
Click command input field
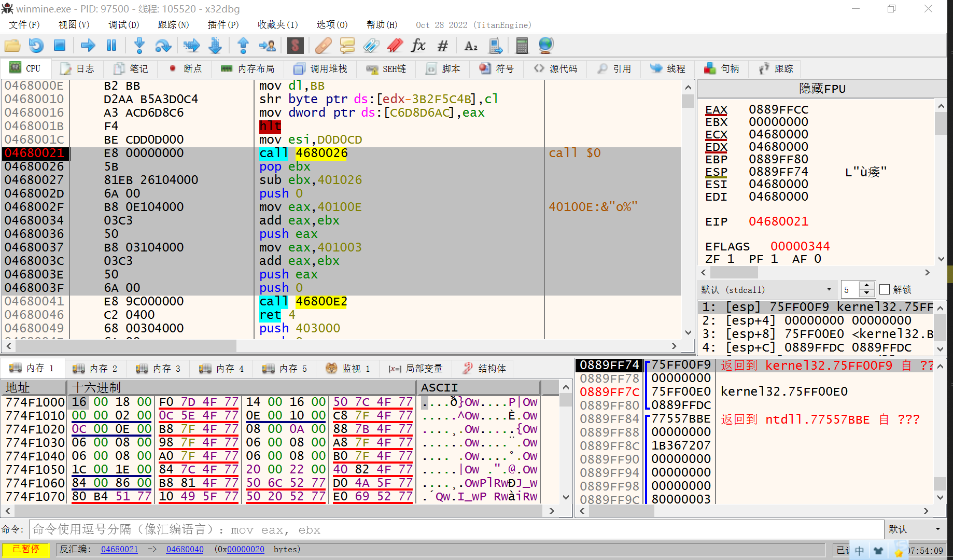click(x=456, y=529)
